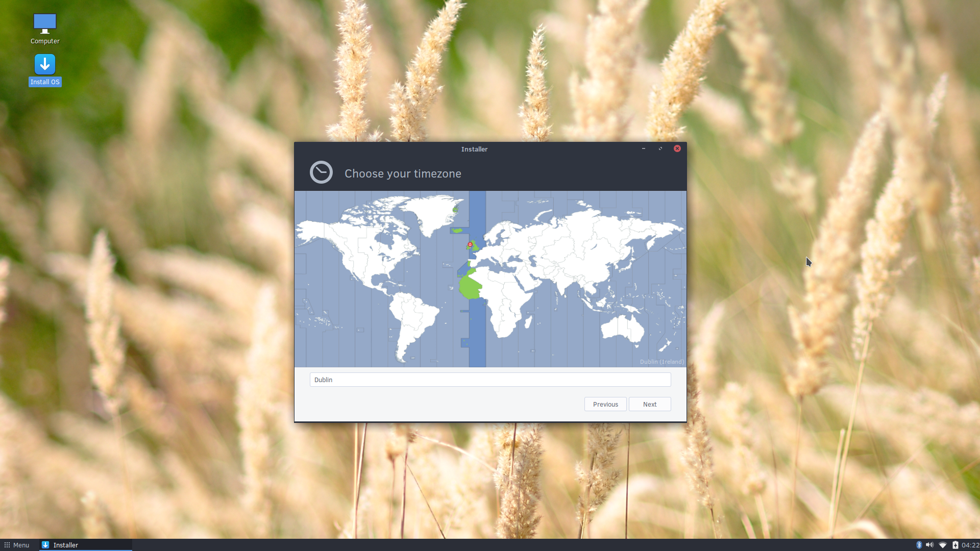Click Next to continue installation
This screenshot has height=551, width=980.
[650, 404]
